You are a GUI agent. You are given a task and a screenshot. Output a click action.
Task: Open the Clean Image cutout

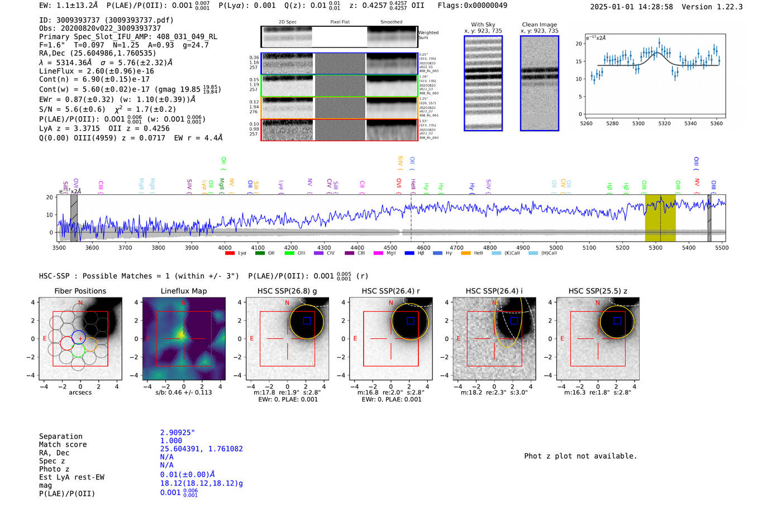[x=540, y=83]
